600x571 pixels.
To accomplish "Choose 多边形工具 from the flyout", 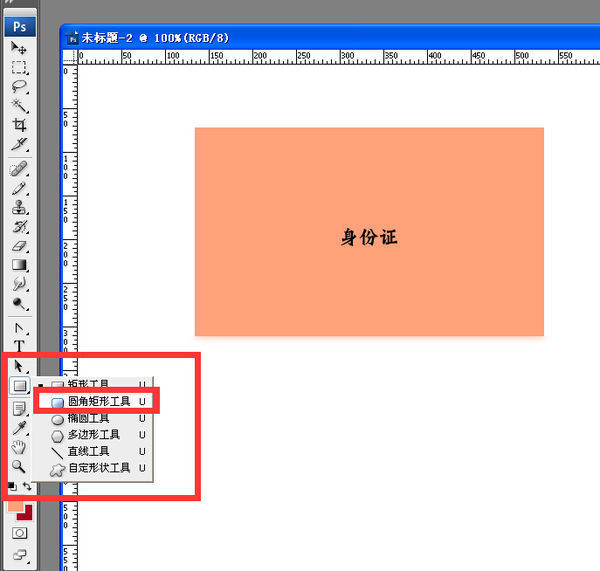I will tap(93, 435).
